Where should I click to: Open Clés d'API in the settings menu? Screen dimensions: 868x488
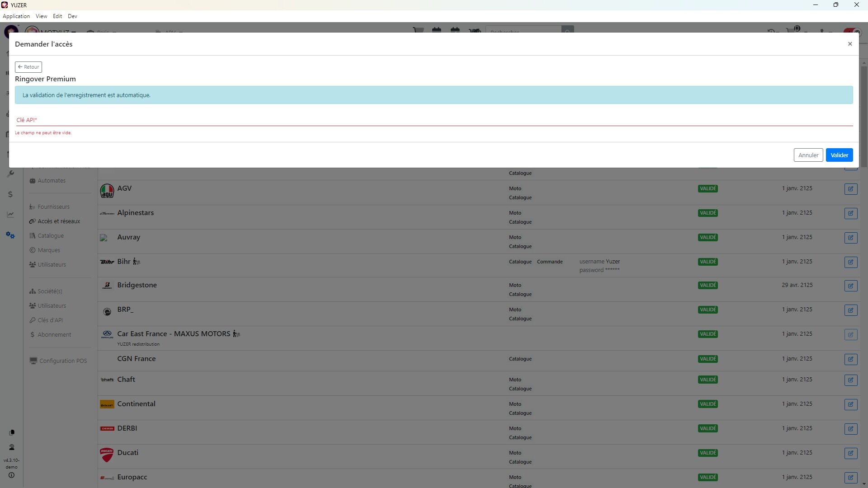coord(50,320)
